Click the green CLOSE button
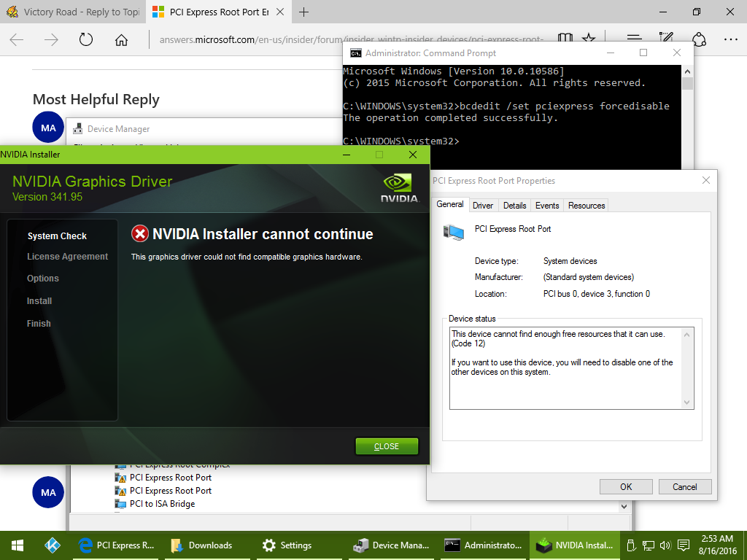 pos(387,446)
